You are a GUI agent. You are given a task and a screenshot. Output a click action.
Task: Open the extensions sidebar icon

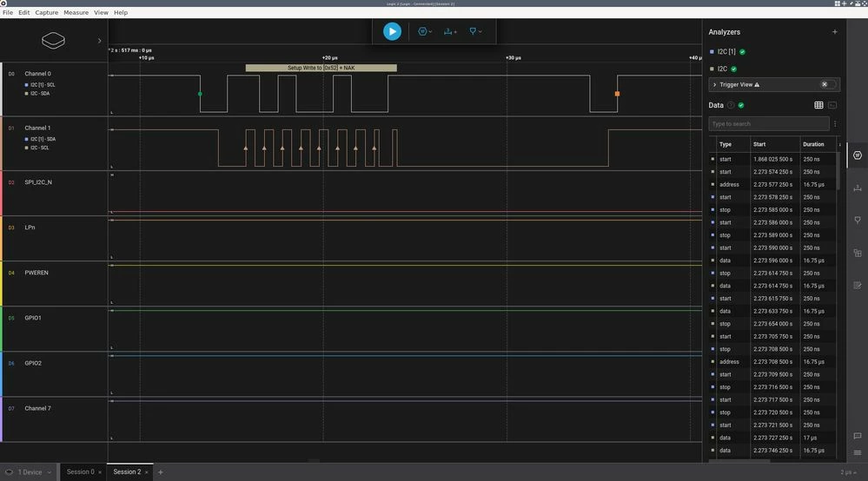tap(858, 253)
